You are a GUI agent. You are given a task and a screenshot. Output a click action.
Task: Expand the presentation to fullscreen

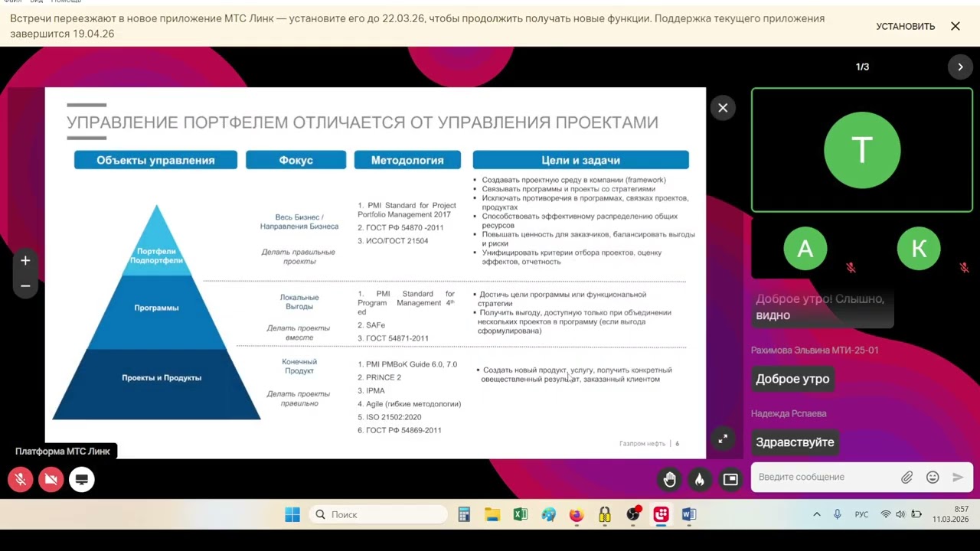pyautogui.click(x=723, y=439)
